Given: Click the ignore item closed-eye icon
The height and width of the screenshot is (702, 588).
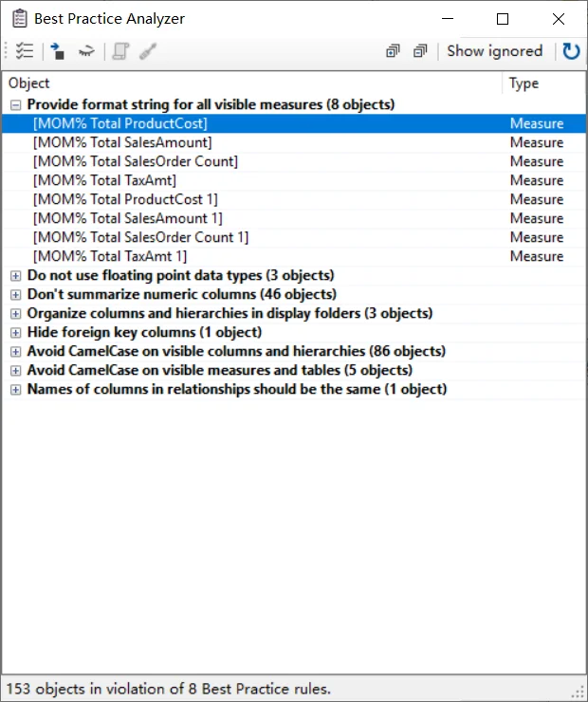Looking at the screenshot, I should click(86, 51).
